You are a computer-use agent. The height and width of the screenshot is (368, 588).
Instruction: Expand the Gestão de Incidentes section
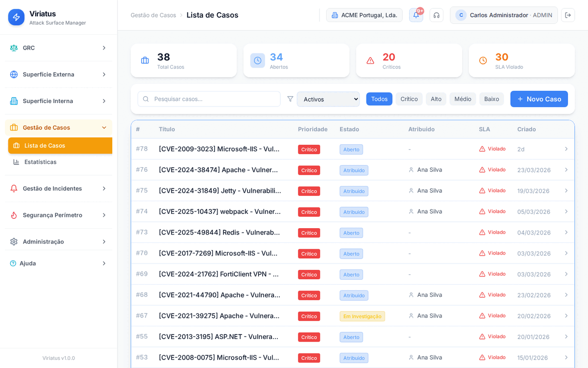[58, 188]
